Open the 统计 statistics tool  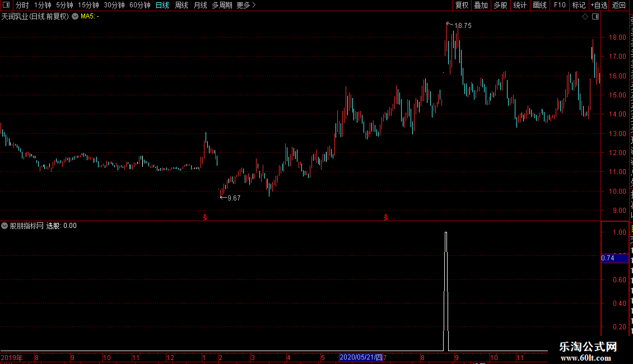coord(519,5)
